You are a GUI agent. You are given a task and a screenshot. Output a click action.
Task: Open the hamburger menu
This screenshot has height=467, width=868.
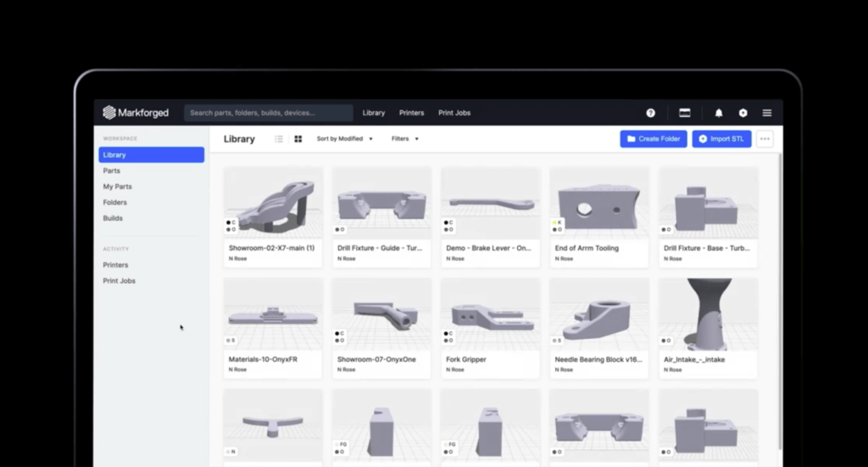pos(767,113)
